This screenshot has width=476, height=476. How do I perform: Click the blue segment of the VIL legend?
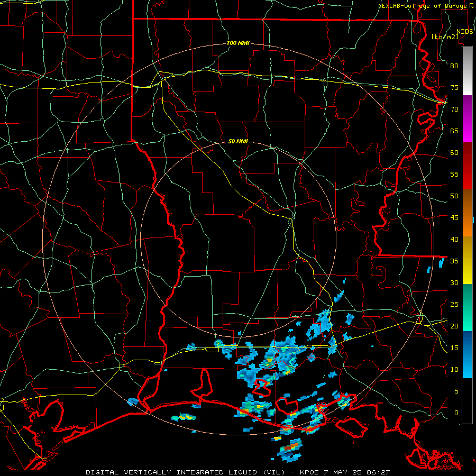click(467, 354)
